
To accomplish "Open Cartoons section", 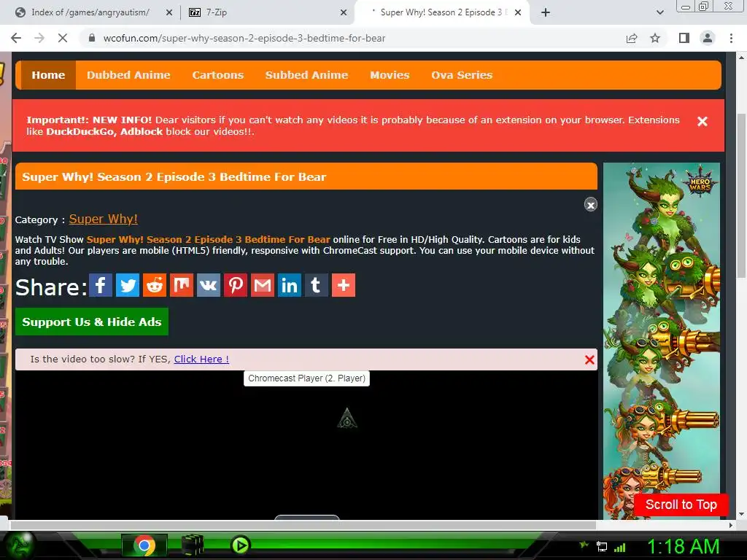I will [x=217, y=75].
